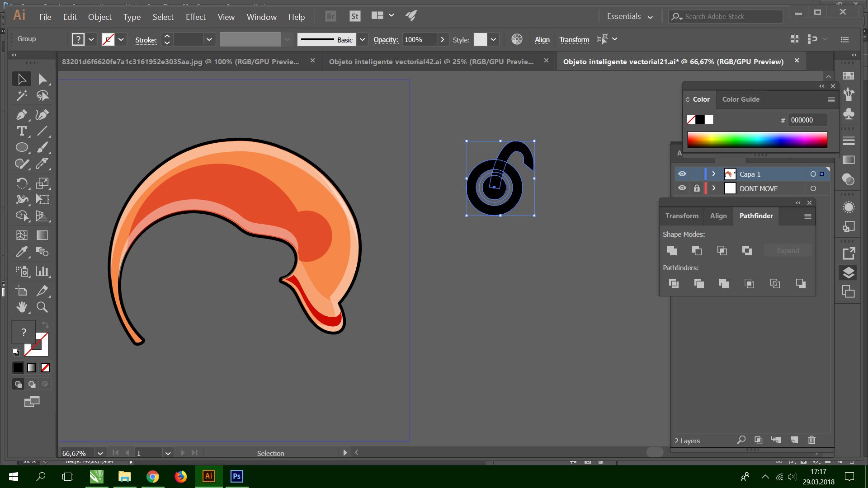Target the Capa 1 layer circle
The height and width of the screenshot is (488, 868).
point(813,174)
